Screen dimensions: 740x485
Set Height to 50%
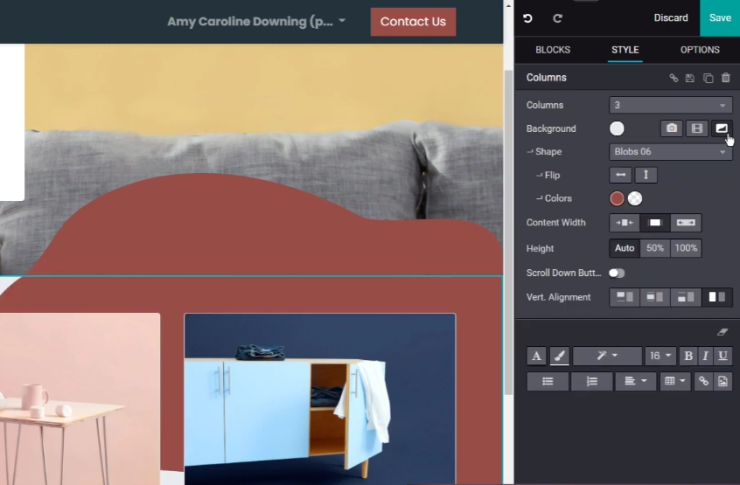tap(655, 248)
